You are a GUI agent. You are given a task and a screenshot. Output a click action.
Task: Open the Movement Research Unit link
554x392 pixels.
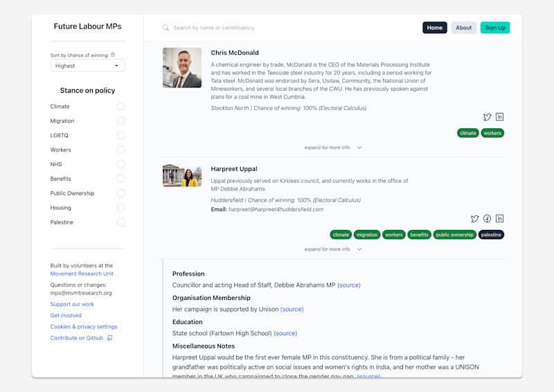tap(82, 274)
